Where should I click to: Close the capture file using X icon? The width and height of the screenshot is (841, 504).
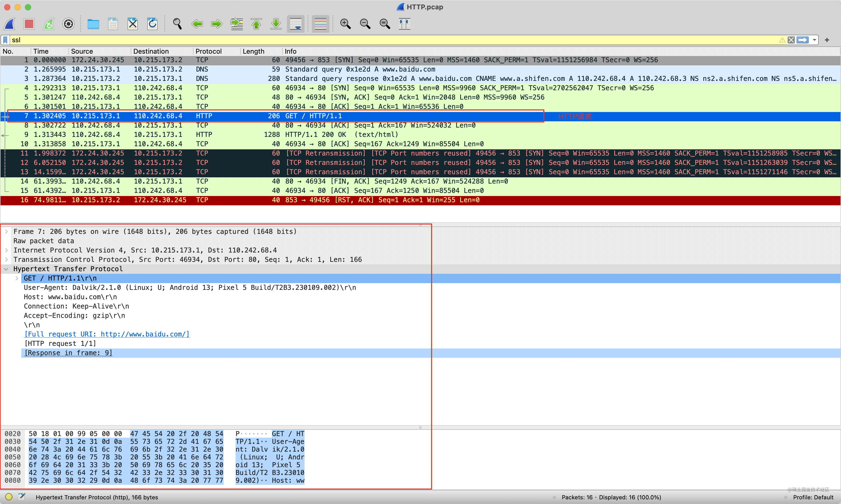tap(133, 24)
